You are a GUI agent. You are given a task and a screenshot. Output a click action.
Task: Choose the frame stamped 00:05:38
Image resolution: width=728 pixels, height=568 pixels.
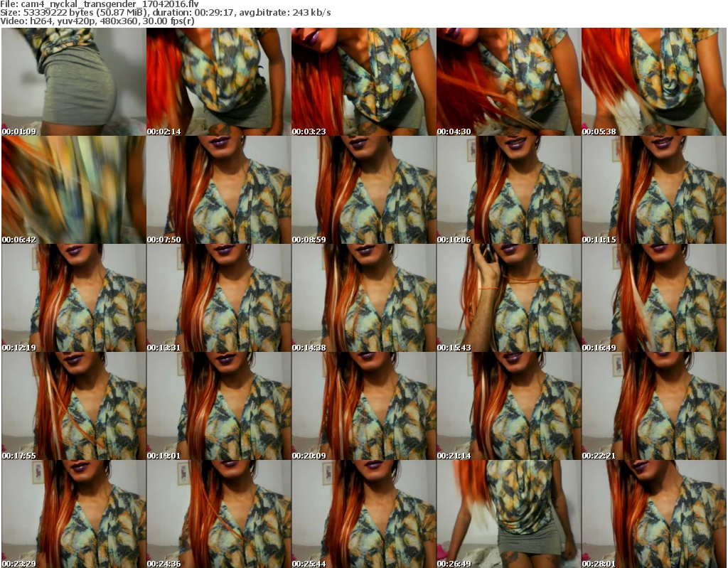(x=654, y=82)
